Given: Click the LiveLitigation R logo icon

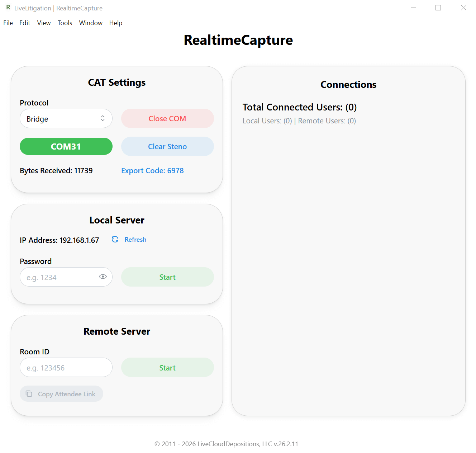Looking at the screenshot, I should (x=8, y=8).
